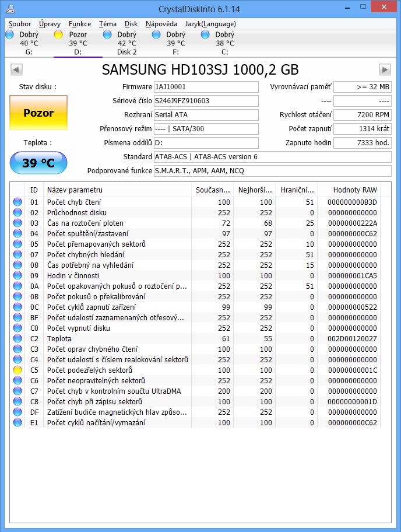401x532 pixels.
Task: Click the SAMSUNG HD103SJ 1000,2 GB title
Action: pyautogui.click(x=200, y=69)
